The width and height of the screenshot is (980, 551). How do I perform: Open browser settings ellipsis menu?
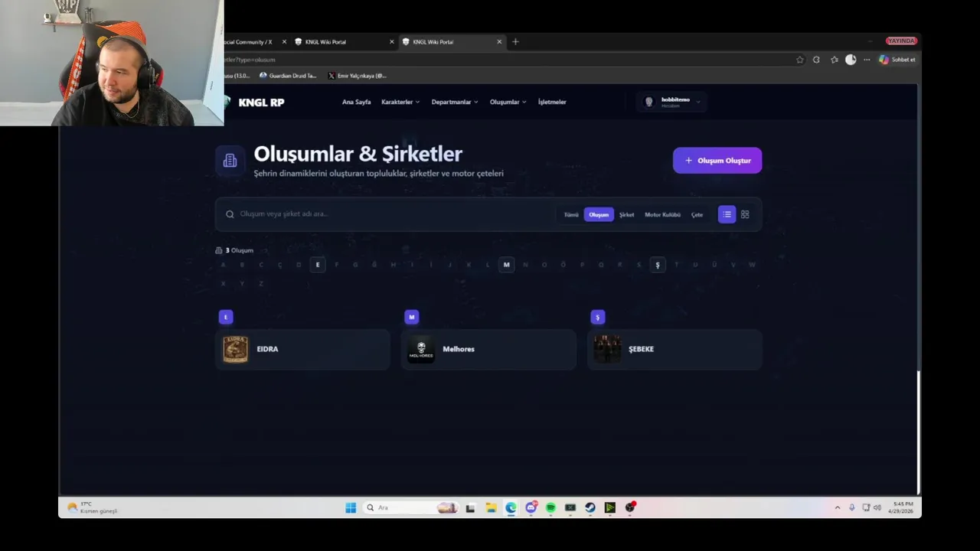[x=867, y=60]
